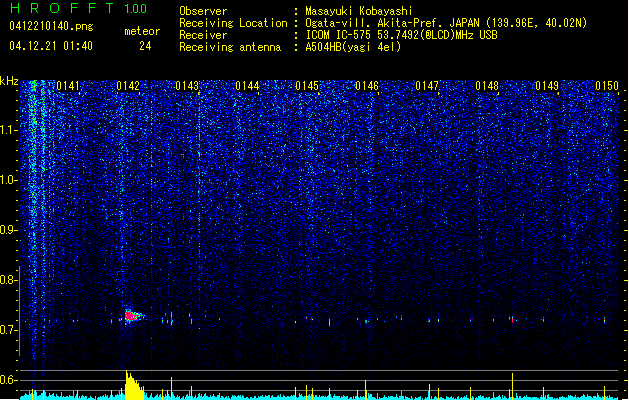Click the 0148 time marker
The image size is (629, 400).
click(487, 86)
